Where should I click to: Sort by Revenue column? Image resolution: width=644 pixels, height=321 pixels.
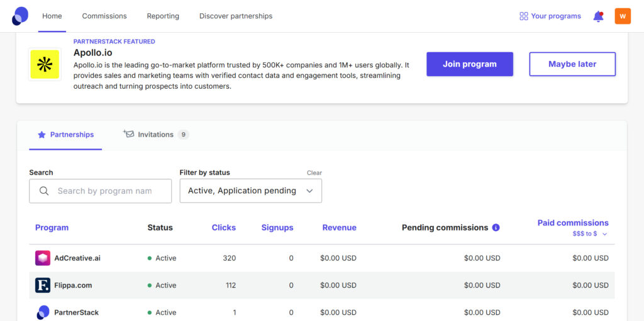tap(339, 227)
